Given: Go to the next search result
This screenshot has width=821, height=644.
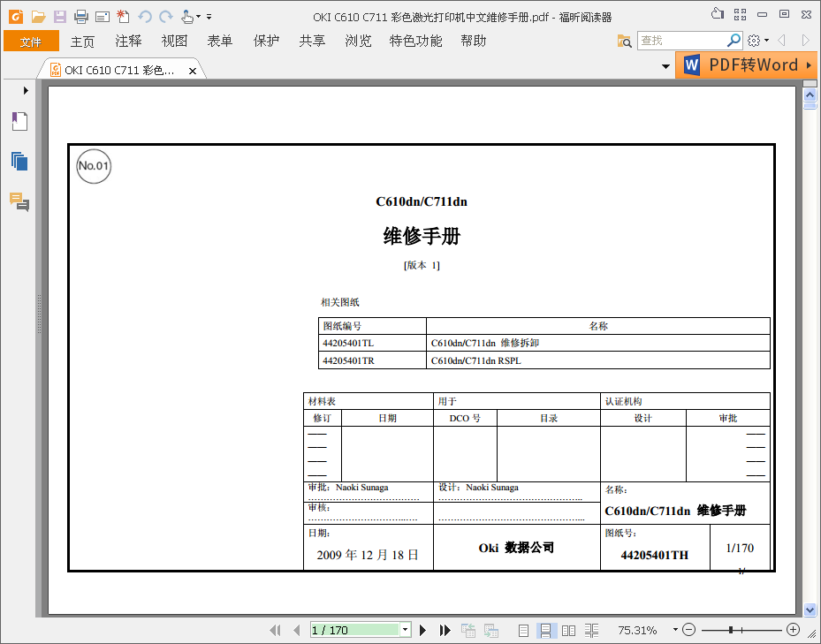Looking at the screenshot, I should [805, 41].
